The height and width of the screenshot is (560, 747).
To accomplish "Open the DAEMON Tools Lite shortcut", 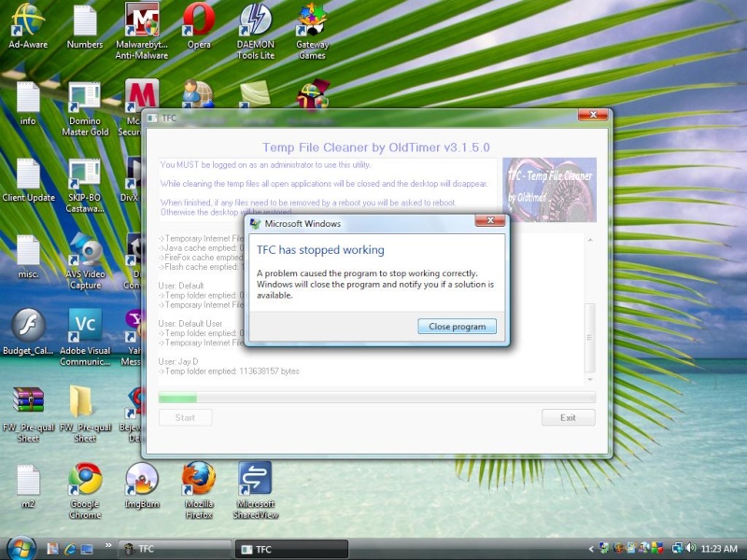I will point(256,32).
